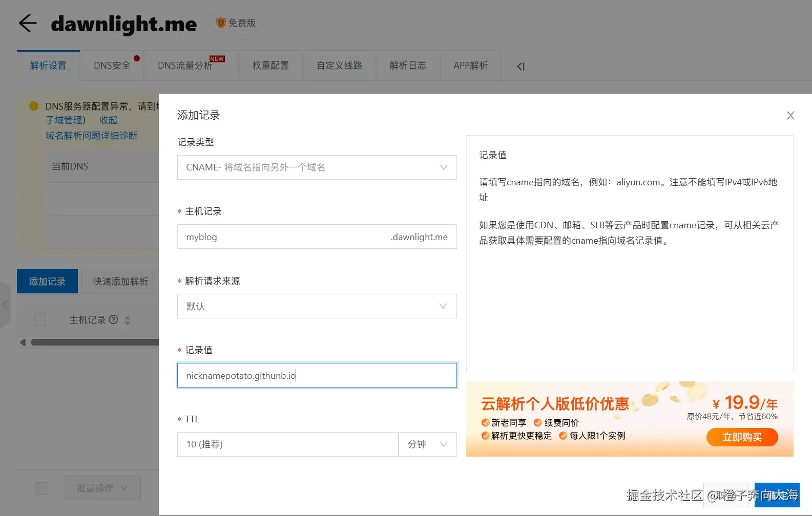The height and width of the screenshot is (516, 812).
Task: Open the 解析设置 tab
Action: (48, 66)
